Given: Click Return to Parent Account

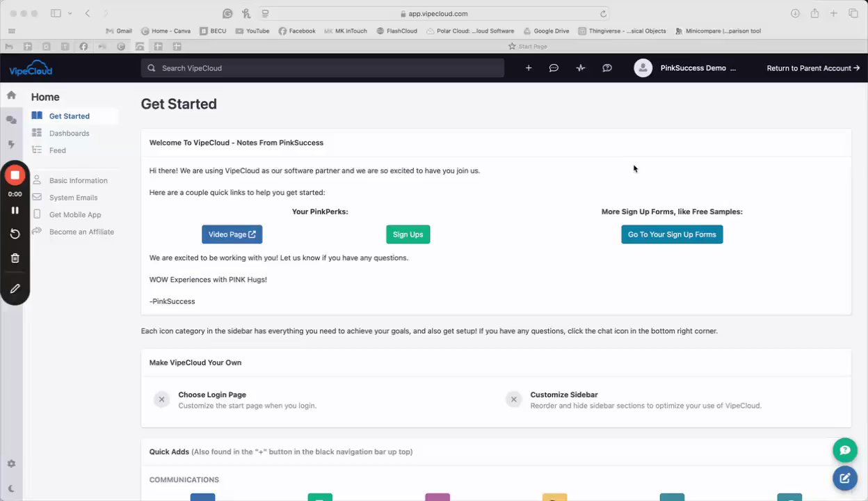Looking at the screenshot, I should pos(813,68).
